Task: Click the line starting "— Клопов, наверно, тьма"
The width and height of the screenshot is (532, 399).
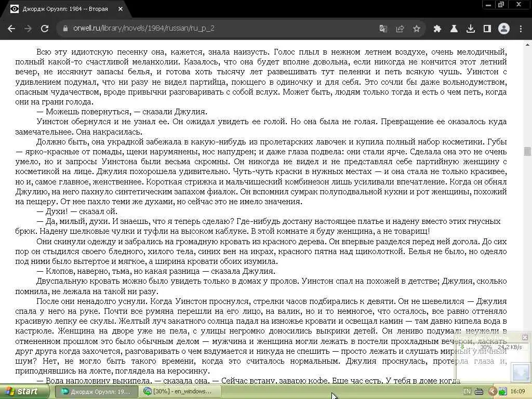Action: pos(156,271)
